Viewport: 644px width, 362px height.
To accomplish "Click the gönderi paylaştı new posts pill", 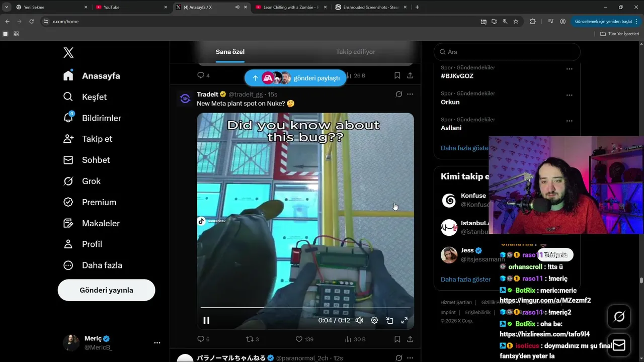I will (x=295, y=78).
